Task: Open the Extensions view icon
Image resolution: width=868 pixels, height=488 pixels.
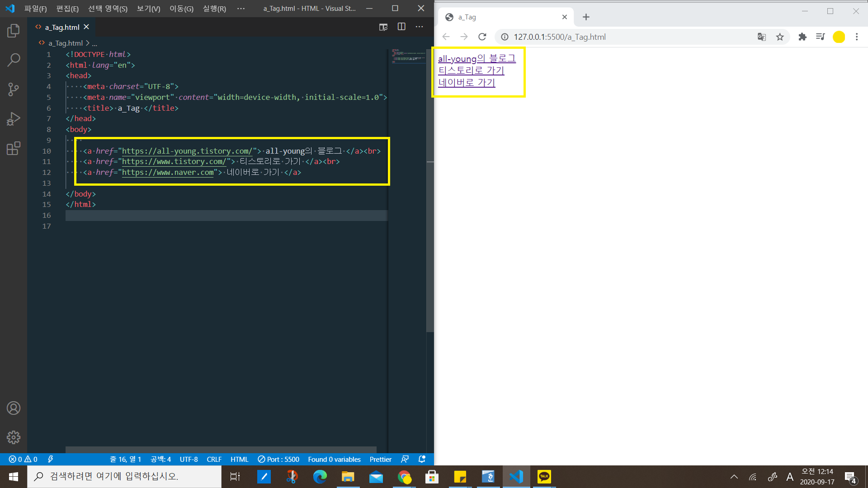Action: [14, 148]
